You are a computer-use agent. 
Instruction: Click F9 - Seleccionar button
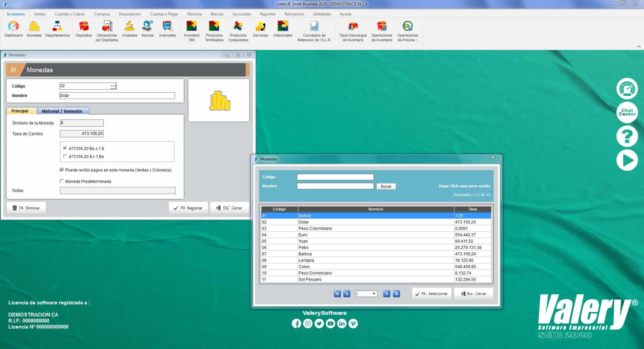click(432, 294)
